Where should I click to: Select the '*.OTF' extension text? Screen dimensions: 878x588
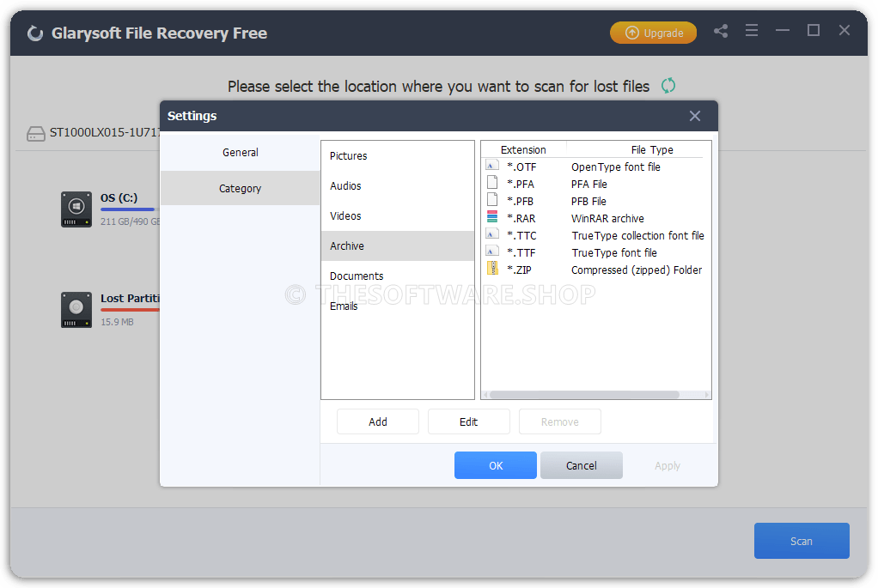521,167
